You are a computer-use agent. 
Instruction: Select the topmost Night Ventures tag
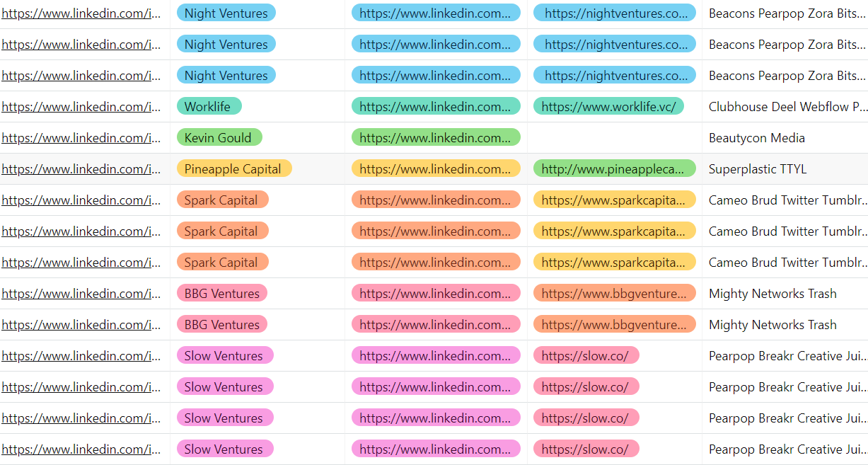(x=226, y=13)
